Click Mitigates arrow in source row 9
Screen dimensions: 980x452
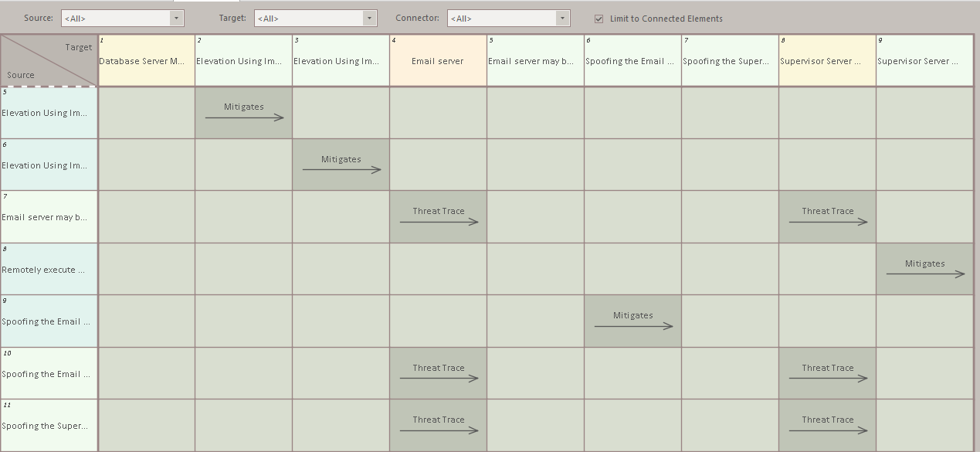tap(632, 326)
